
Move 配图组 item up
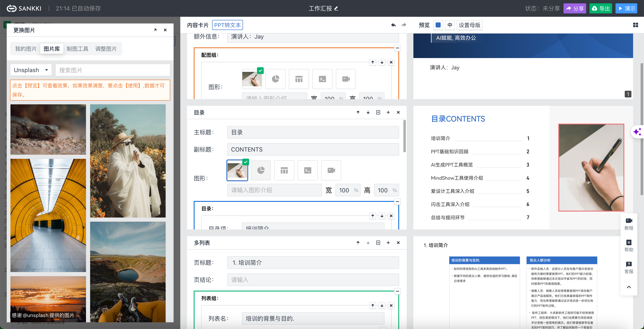373,62
